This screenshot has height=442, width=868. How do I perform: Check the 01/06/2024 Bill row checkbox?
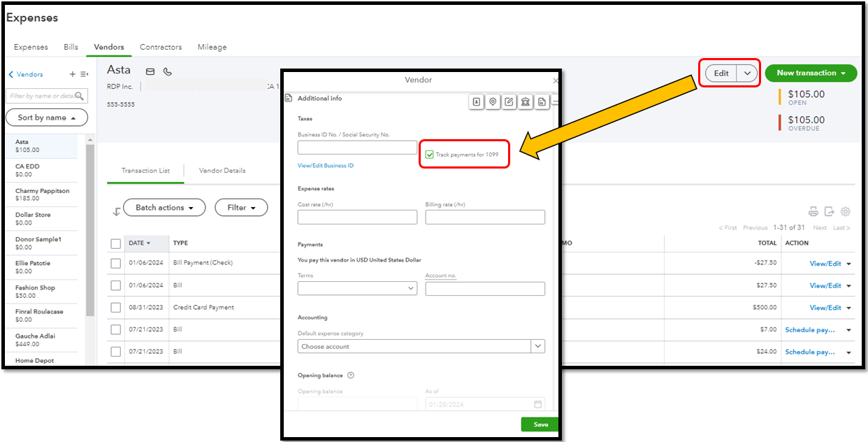tap(116, 285)
